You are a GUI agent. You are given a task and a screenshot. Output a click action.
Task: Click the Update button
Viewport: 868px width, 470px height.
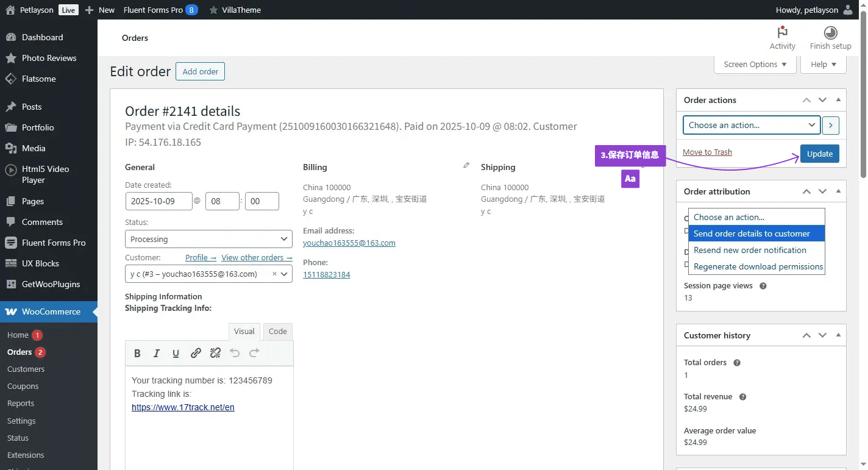819,154
